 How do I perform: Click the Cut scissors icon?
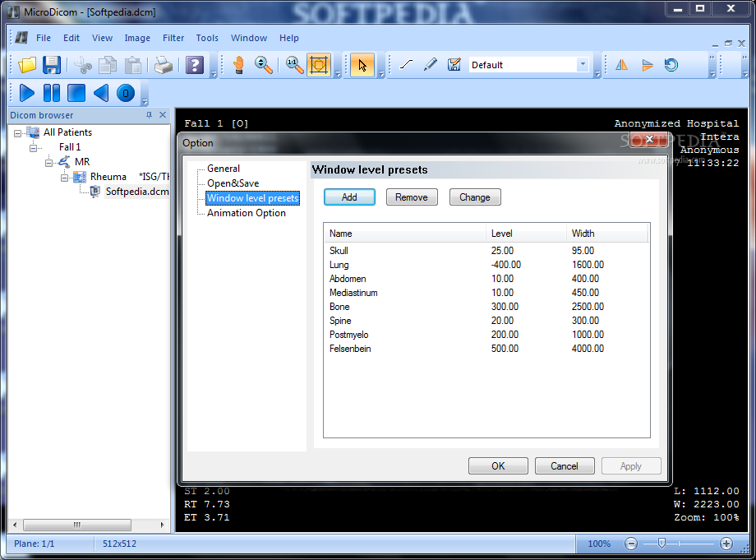pos(83,65)
